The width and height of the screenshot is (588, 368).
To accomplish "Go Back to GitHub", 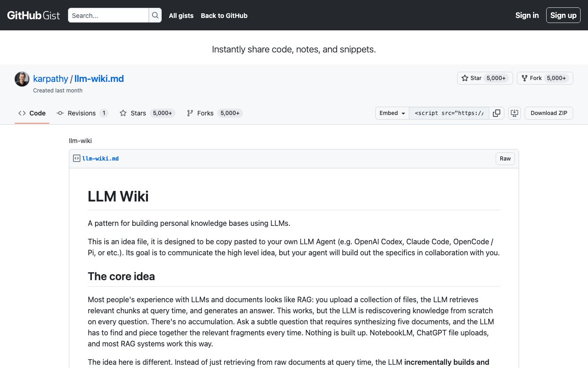I will [x=224, y=16].
